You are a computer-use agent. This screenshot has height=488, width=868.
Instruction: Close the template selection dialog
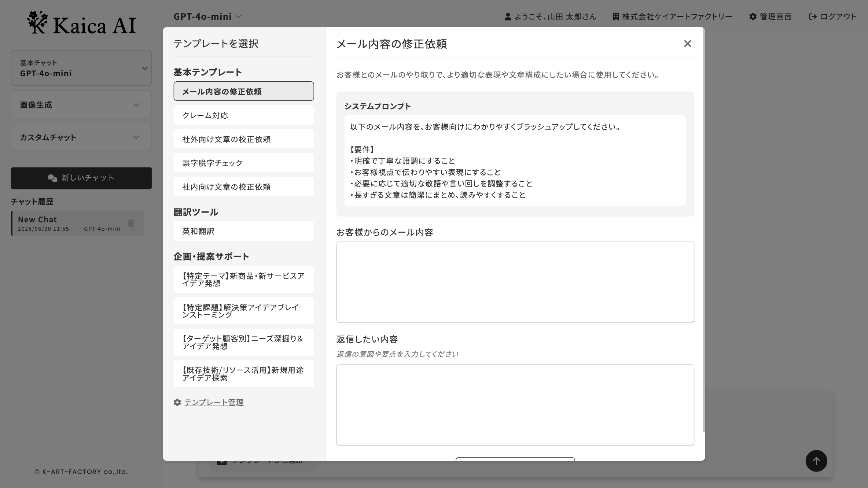[x=687, y=44]
